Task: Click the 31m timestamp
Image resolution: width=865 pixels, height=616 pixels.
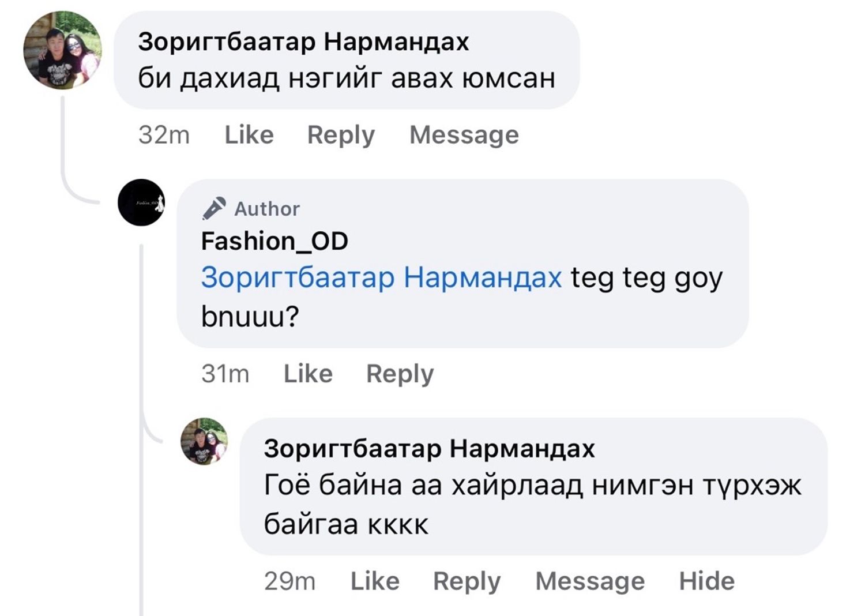Action: [225, 374]
